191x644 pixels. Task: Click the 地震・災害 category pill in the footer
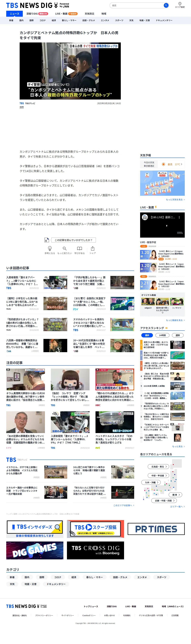tap(30, 584)
